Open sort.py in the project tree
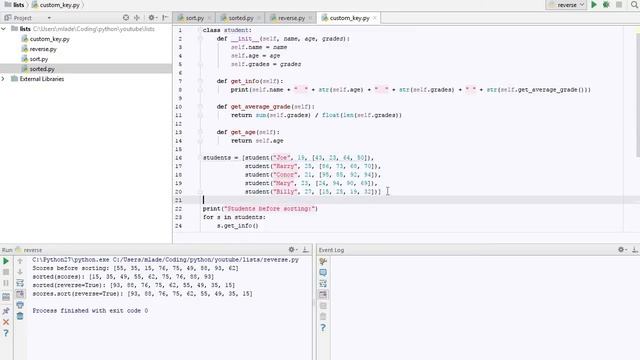 [39, 59]
